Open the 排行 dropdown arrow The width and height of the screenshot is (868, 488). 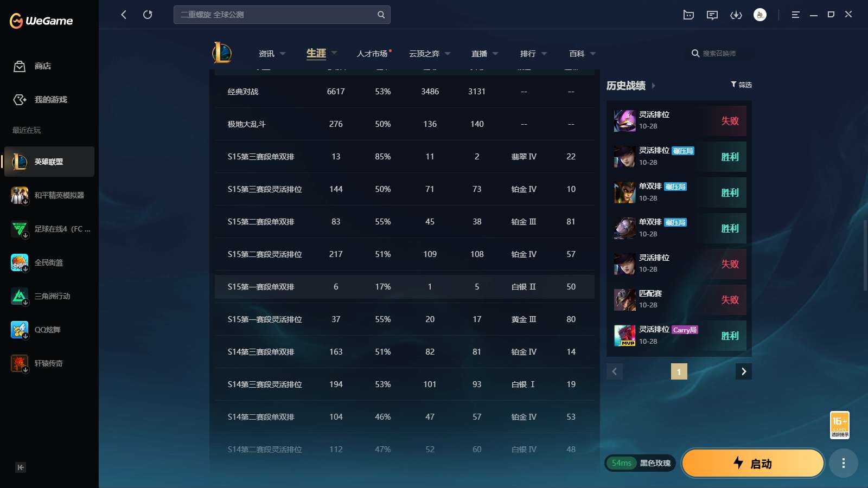(x=545, y=54)
